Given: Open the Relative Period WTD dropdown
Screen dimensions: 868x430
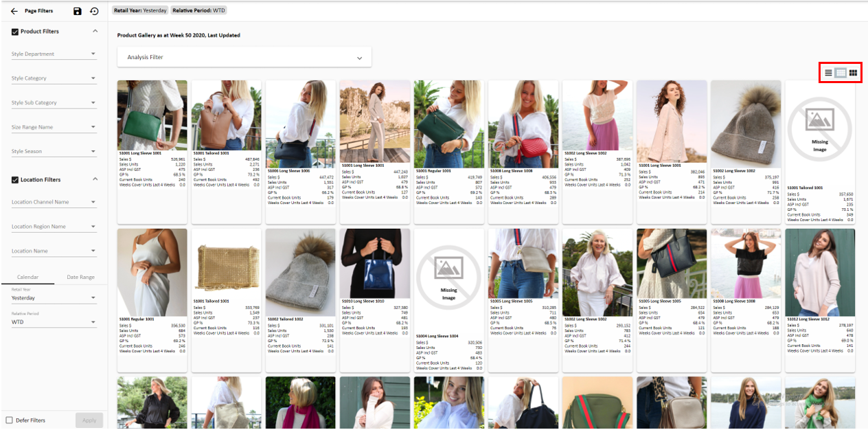Looking at the screenshot, I should (x=54, y=322).
